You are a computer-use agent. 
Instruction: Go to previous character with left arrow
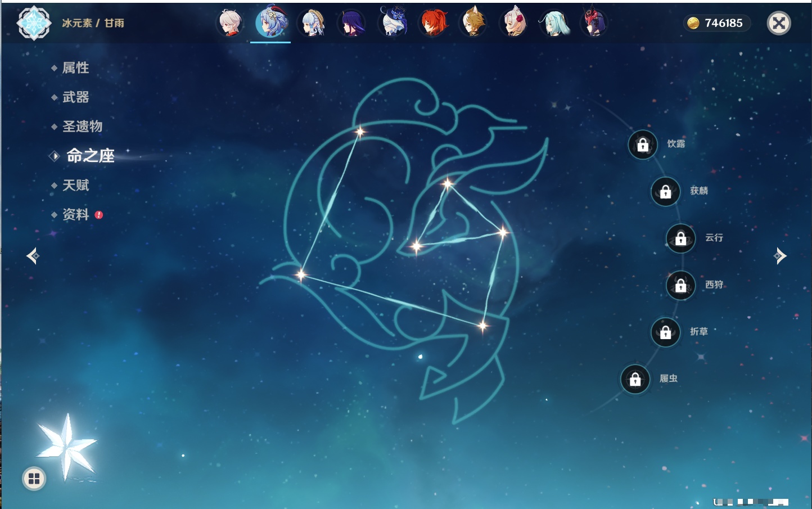[x=33, y=256]
